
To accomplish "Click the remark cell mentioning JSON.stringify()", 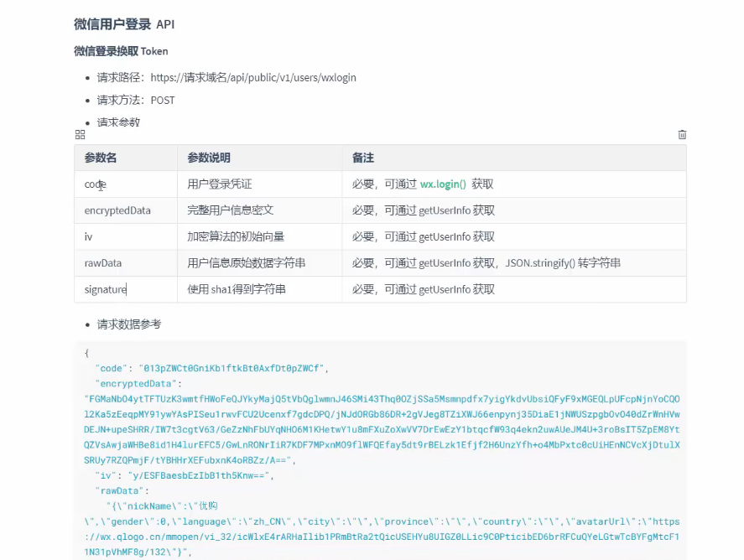I will click(x=514, y=263).
